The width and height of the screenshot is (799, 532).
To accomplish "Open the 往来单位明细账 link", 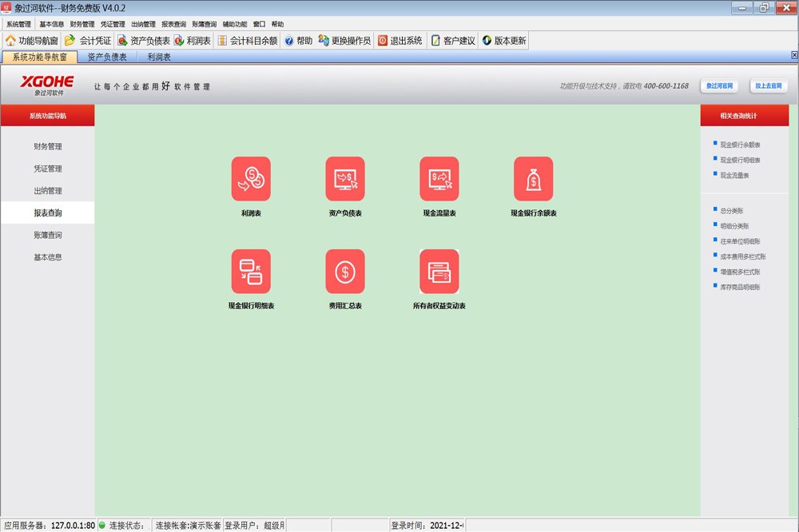I will [x=740, y=241].
